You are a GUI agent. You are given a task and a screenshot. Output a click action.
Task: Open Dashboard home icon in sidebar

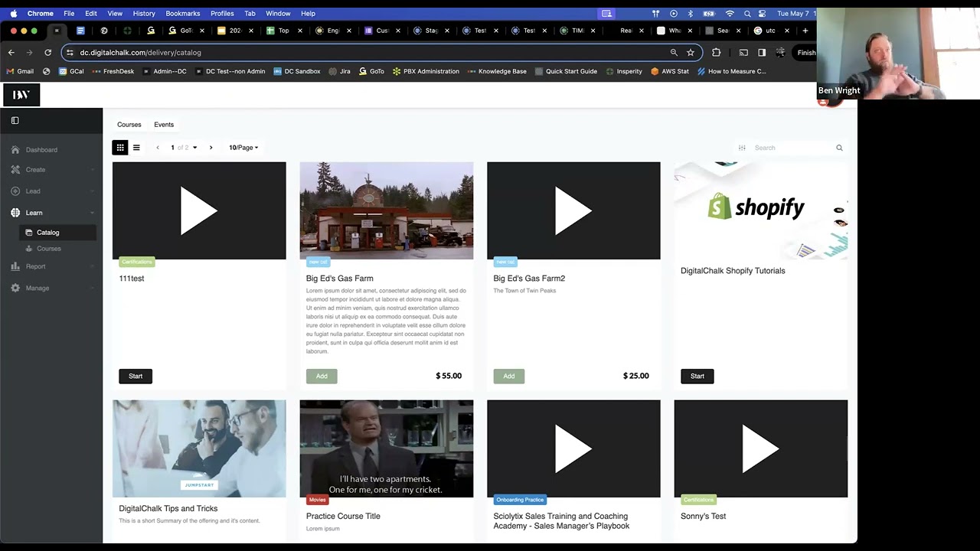click(x=15, y=150)
